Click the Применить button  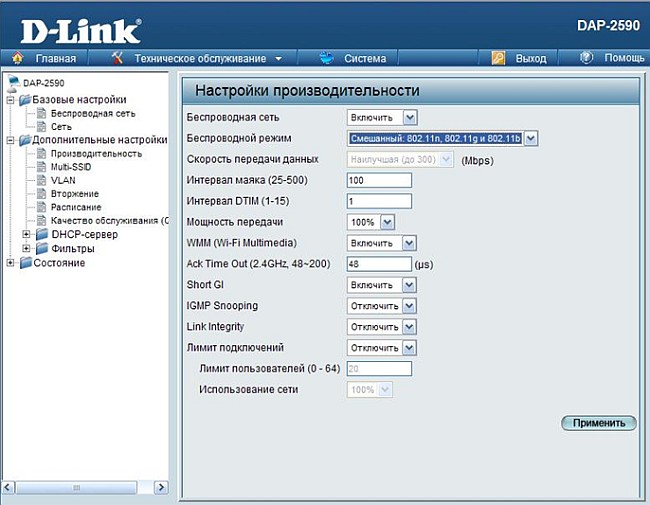[x=598, y=423]
